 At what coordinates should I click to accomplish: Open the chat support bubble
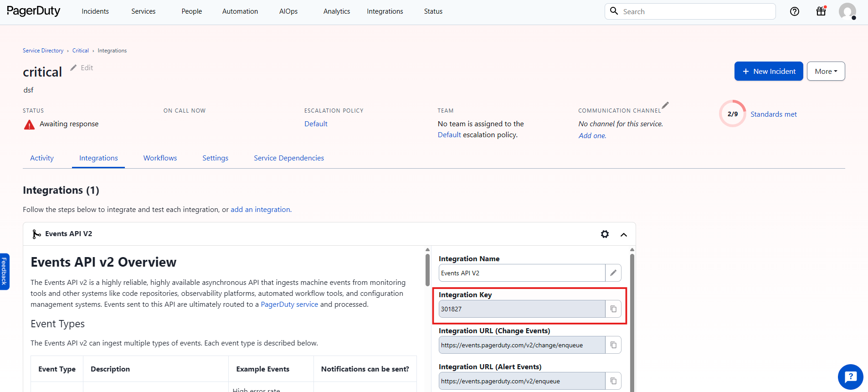click(850, 377)
